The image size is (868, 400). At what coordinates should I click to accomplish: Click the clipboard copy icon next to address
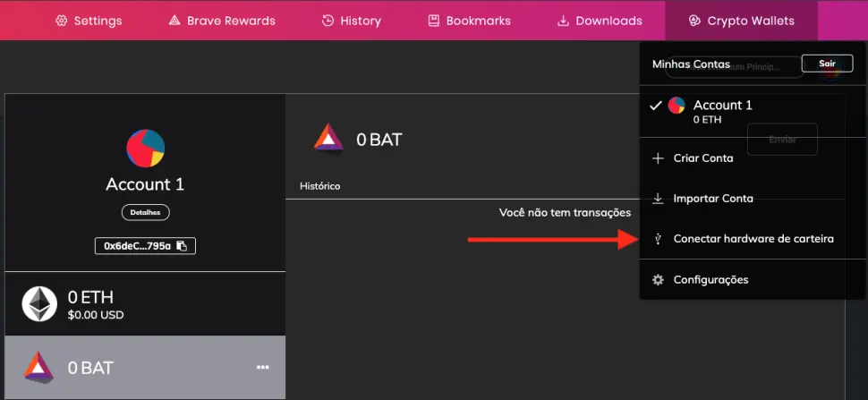(182, 246)
